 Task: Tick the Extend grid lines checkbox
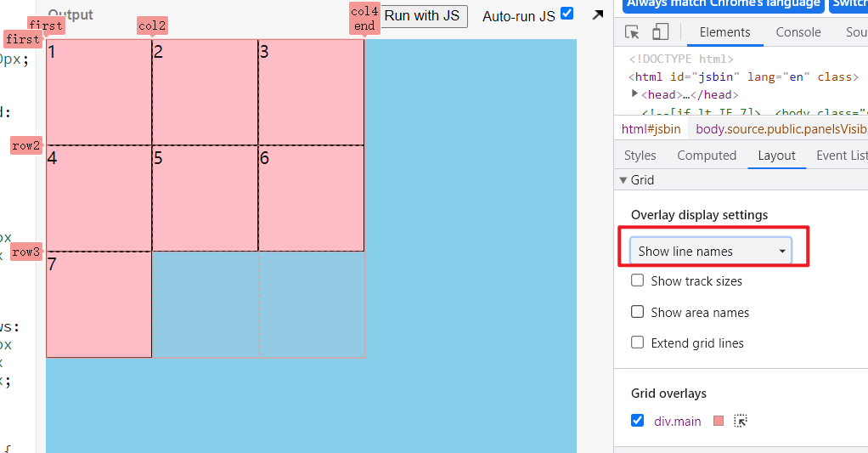[x=638, y=343]
